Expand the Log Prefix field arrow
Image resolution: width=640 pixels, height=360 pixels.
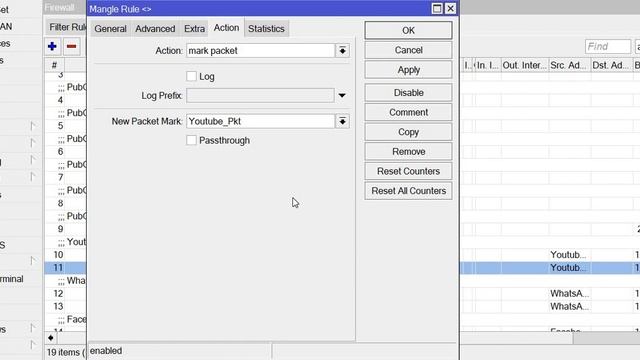(342, 96)
